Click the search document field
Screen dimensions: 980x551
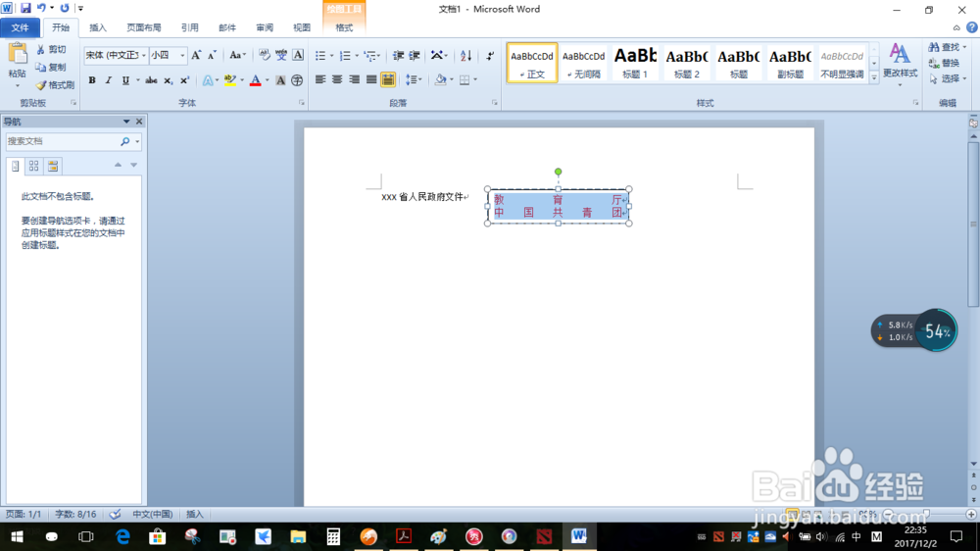tap(63, 141)
